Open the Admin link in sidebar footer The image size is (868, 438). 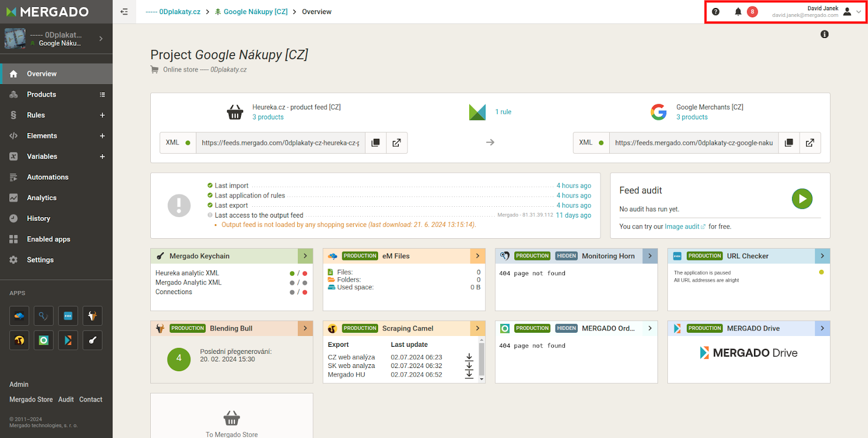[x=19, y=384]
